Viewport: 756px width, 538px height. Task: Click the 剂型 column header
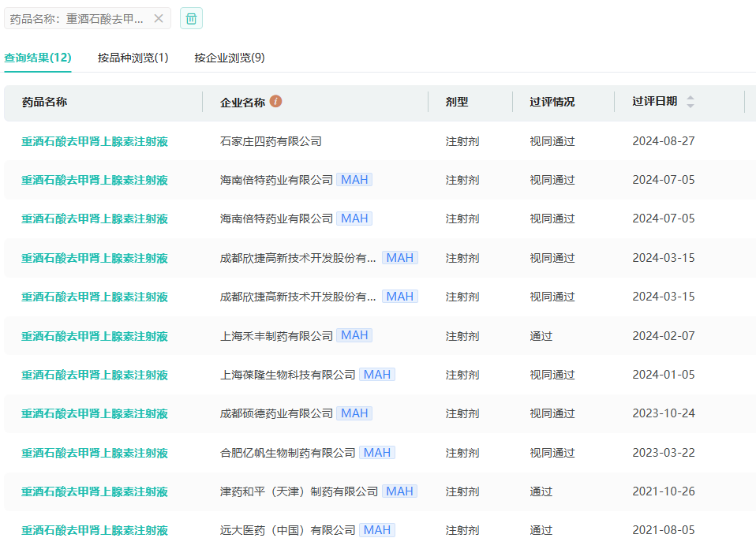pos(456,102)
